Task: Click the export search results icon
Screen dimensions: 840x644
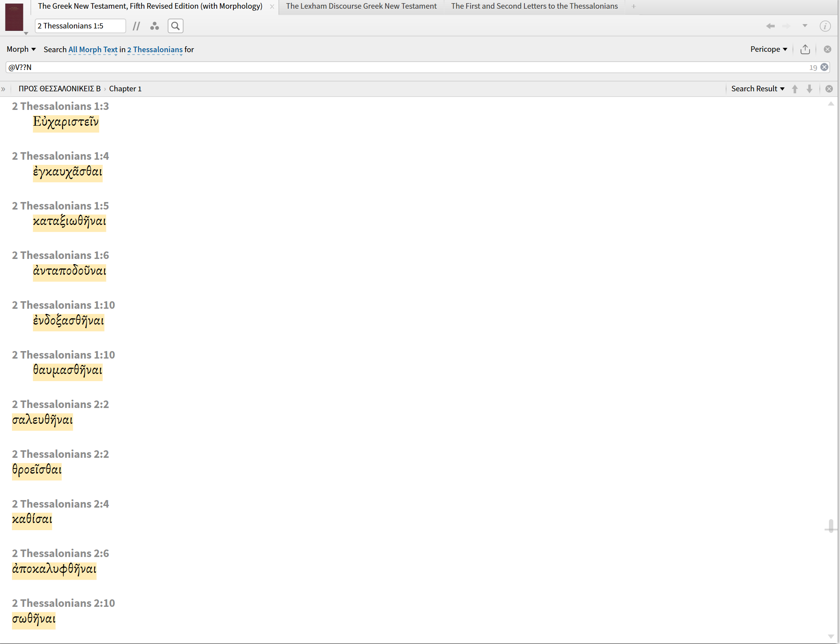Action: (x=805, y=49)
